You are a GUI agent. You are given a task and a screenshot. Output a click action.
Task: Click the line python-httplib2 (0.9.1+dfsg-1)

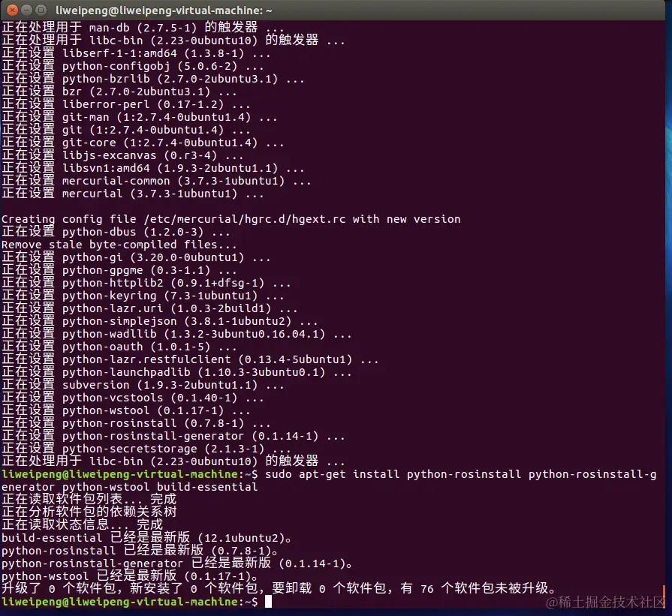(x=146, y=283)
